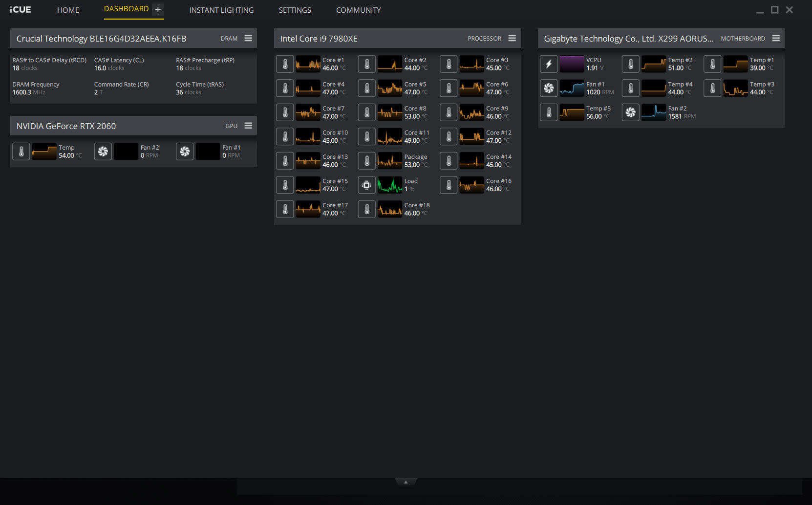The width and height of the screenshot is (812, 505).
Task: Click the CPU Load green graph
Action: tap(390, 185)
